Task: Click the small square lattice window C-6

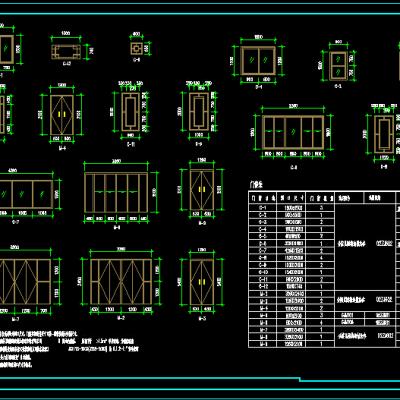Action: tap(137, 49)
